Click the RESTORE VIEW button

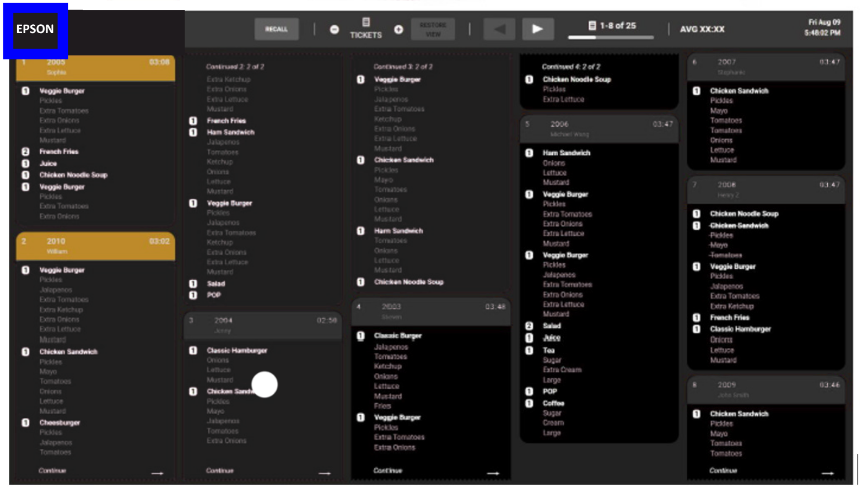pyautogui.click(x=433, y=29)
